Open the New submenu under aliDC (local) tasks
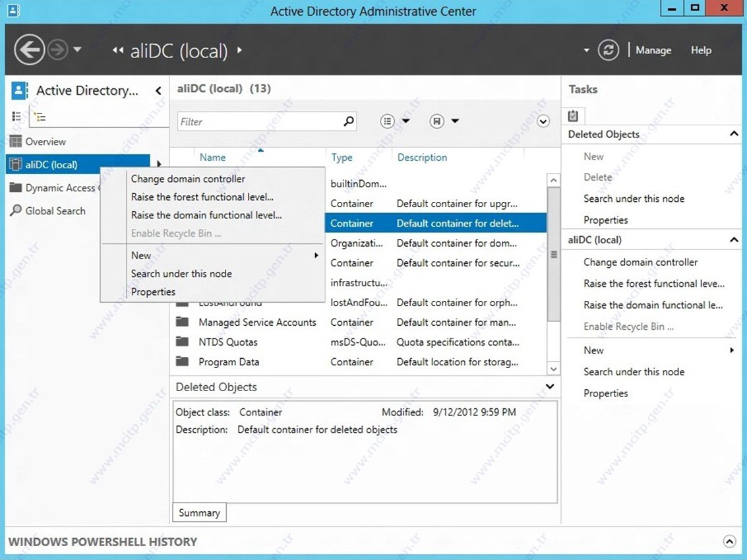The image size is (747, 560). 659,350
